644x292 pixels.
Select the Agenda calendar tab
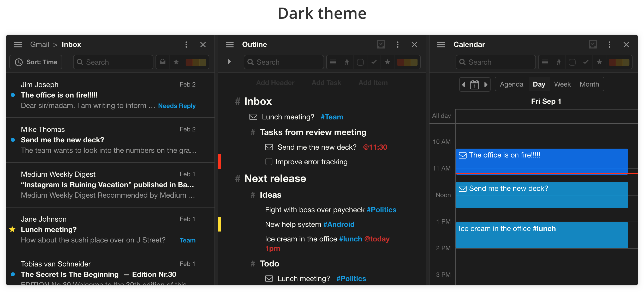[x=511, y=84]
